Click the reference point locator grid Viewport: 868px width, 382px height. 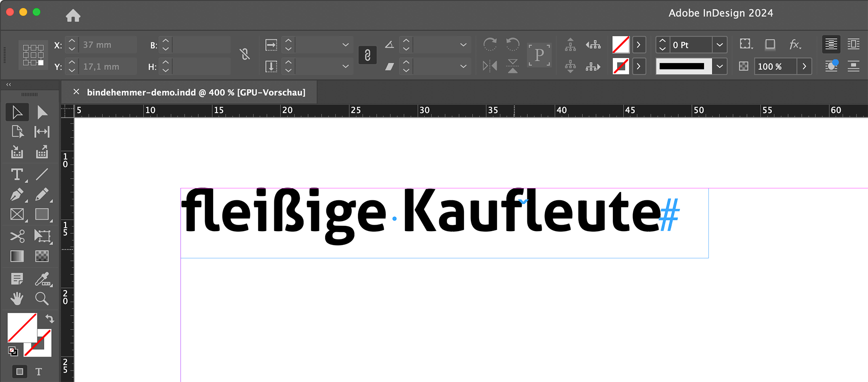[x=33, y=55]
